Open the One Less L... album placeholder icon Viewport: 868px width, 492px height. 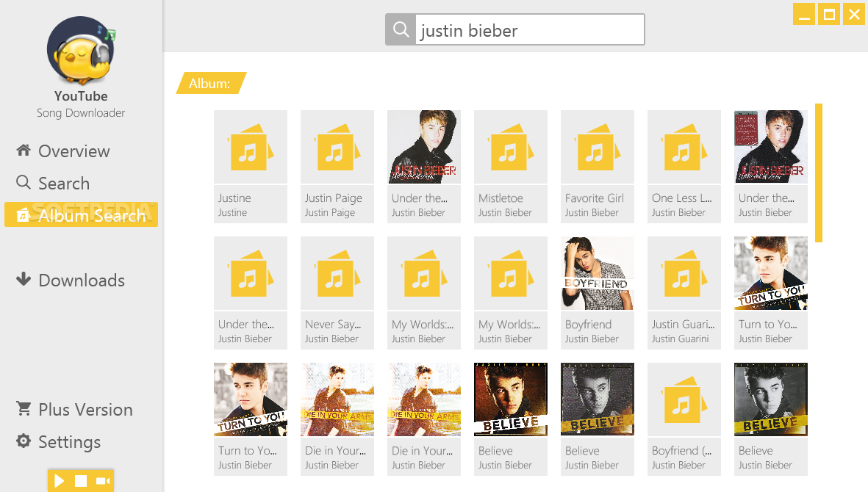point(684,147)
